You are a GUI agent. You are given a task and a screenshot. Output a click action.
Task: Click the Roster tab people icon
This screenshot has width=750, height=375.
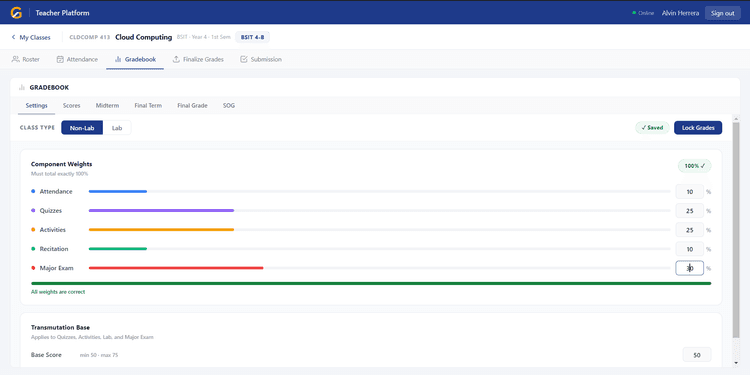coord(15,59)
